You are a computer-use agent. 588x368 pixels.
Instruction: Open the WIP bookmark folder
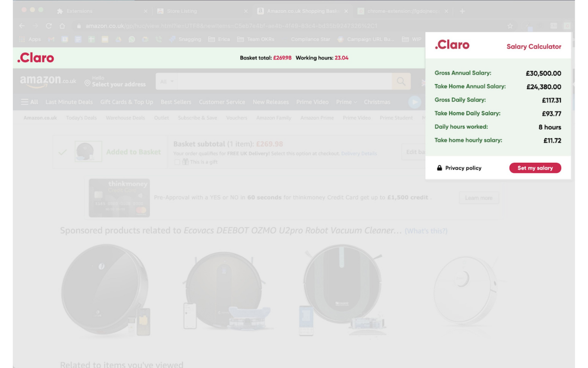412,40
